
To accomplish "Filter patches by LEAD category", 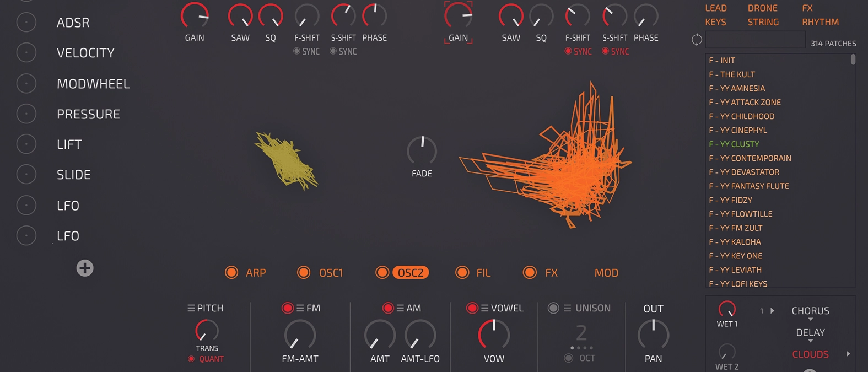I will [x=716, y=8].
